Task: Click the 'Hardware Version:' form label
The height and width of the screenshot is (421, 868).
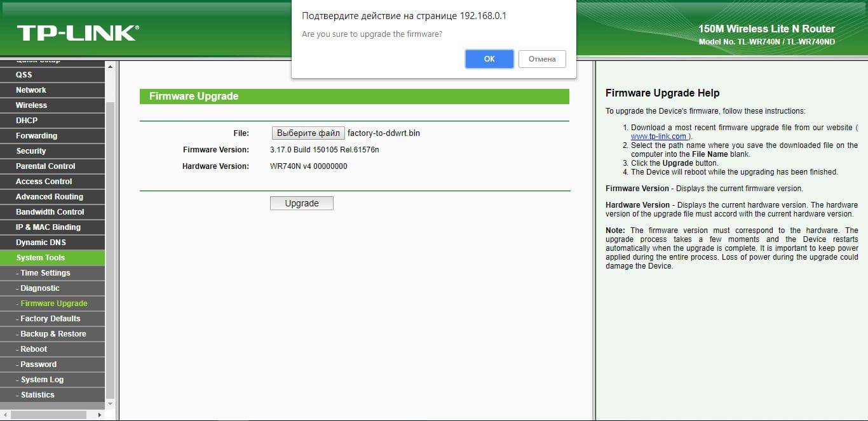Action: tap(215, 166)
